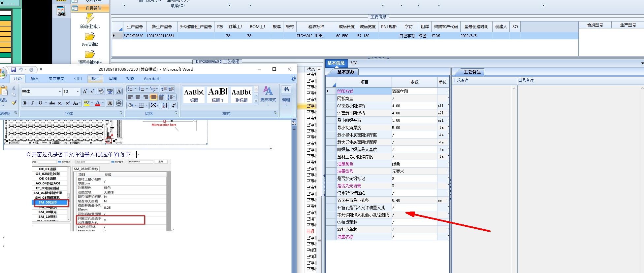The height and width of the screenshot is (273, 644).
Task: Click the 验收标准 column header
Action: [x=316, y=26]
